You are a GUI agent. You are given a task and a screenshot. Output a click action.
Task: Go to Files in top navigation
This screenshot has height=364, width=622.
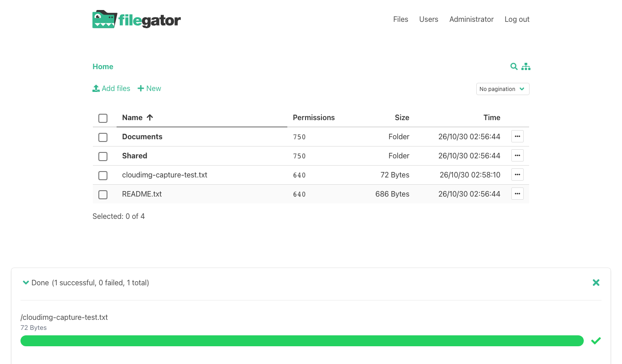pyautogui.click(x=401, y=19)
